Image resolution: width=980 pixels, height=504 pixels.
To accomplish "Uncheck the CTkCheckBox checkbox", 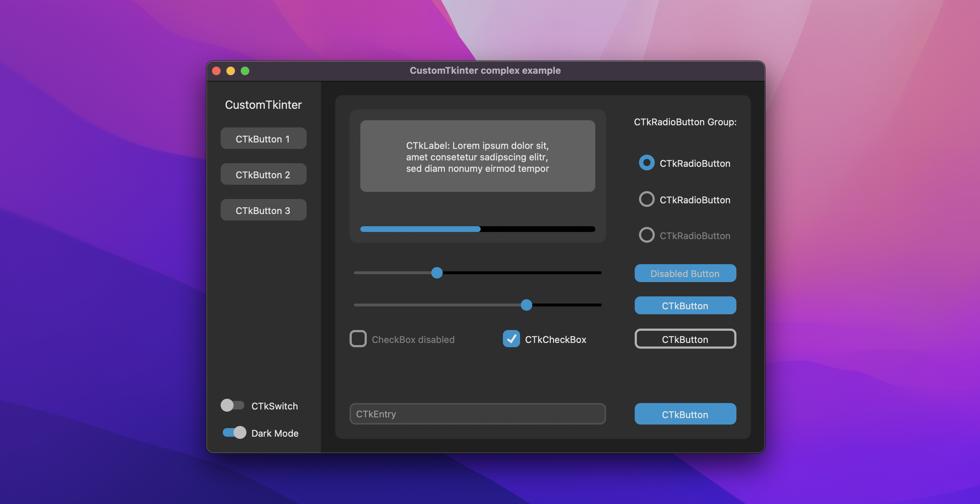I will click(511, 339).
